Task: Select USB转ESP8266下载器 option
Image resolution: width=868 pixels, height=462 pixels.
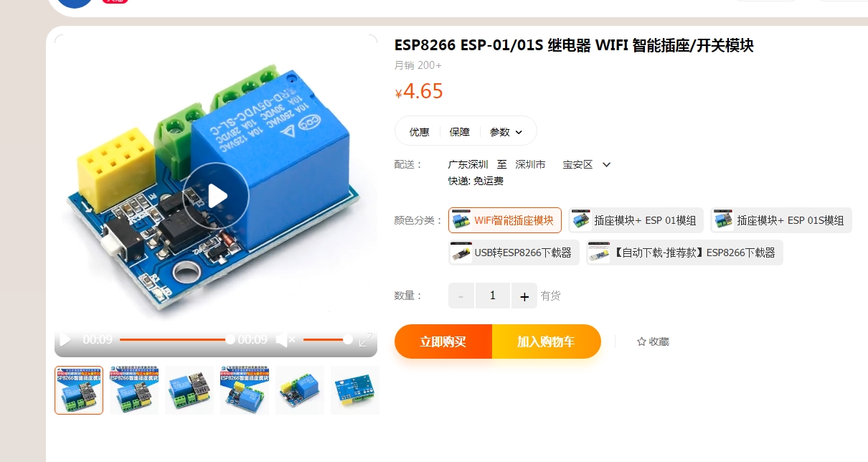Action: pos(514,253)
